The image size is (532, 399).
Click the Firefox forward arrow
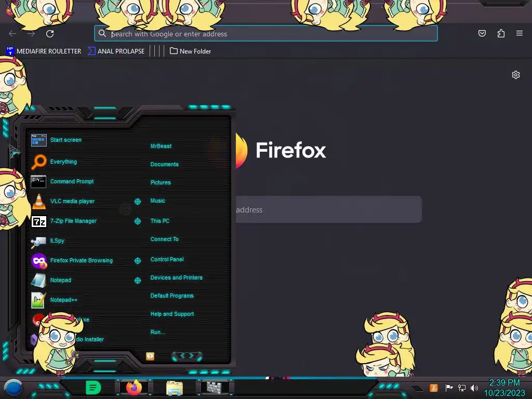(x=31, y=34)
